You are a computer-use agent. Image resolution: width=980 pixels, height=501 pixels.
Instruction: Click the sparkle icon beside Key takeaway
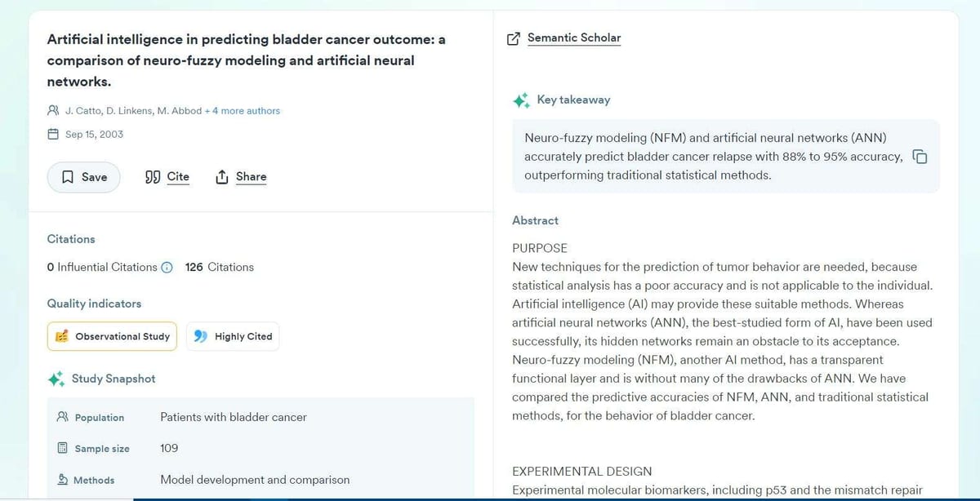tap(521, 100)
